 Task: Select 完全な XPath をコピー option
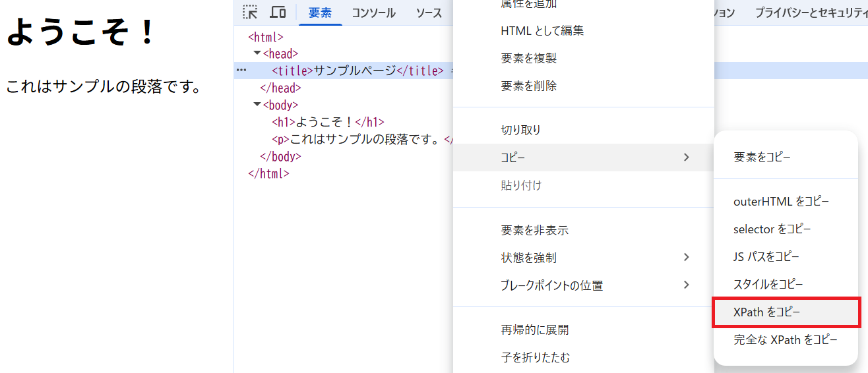(785, 340)
